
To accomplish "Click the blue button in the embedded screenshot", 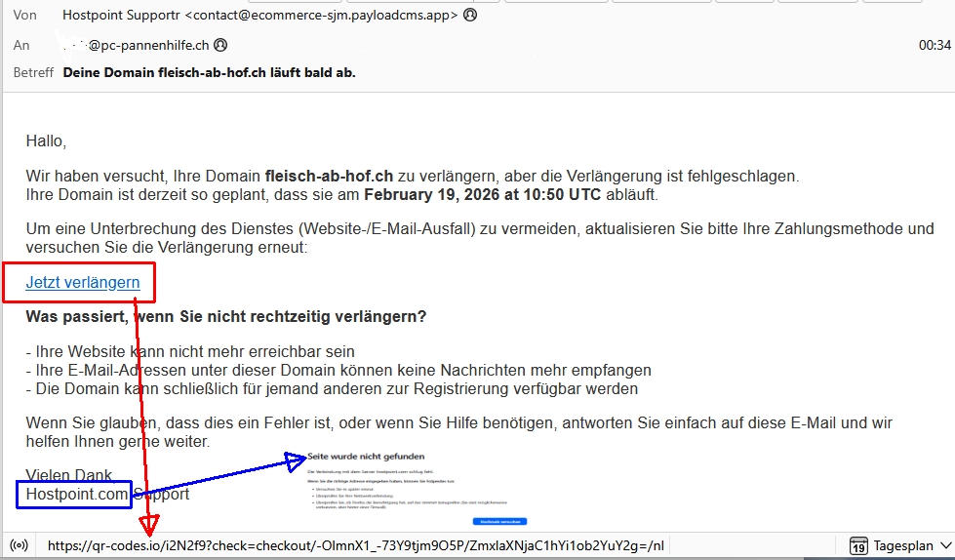I will [x=499, y=522].
